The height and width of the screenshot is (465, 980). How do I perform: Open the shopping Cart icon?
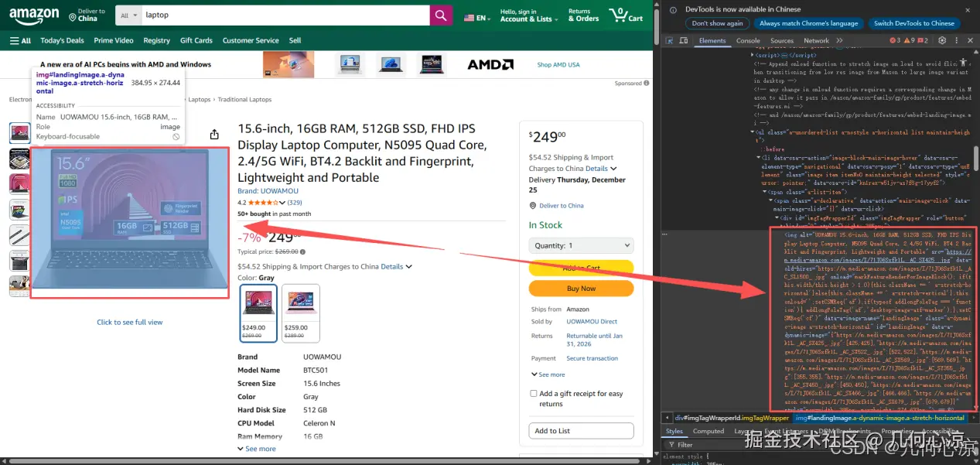[627, 15]
